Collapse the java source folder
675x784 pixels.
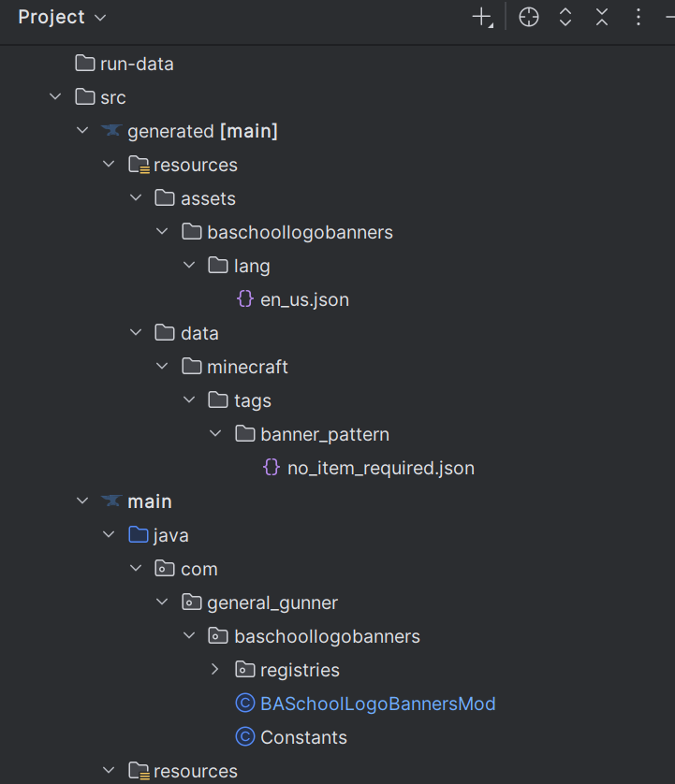click(109, 534)
